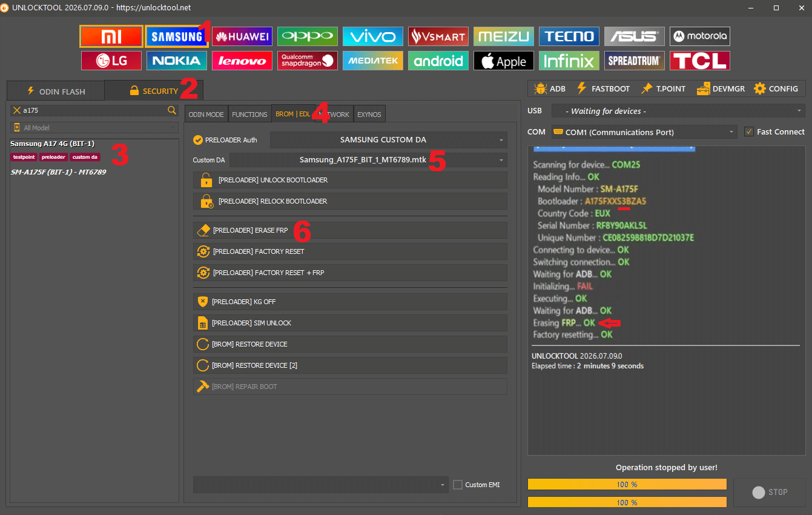This screenshot has width=812, height=515.
Task: Click [PRELOADER] SIM UNLOCK
Action: pos(350,323)
